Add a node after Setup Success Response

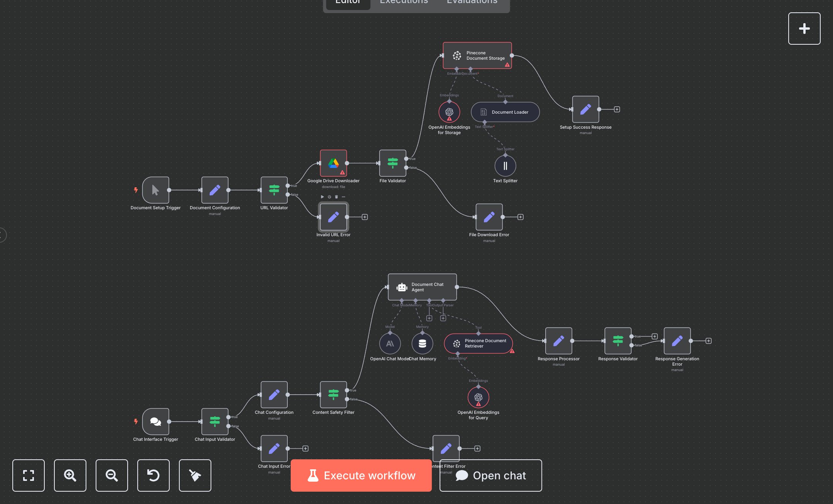[x=617, y=109]
